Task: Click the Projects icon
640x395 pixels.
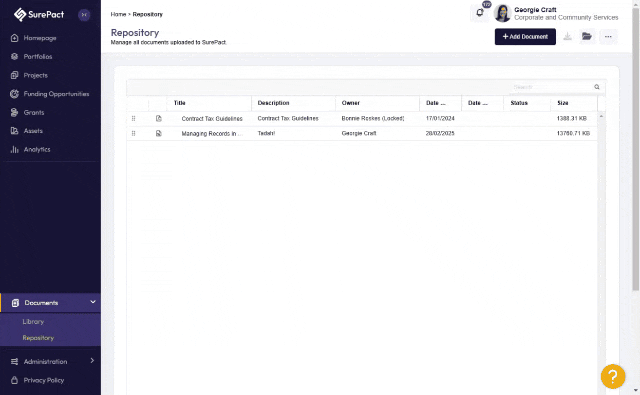Action: pyautogui.click(x=15, y=75)
